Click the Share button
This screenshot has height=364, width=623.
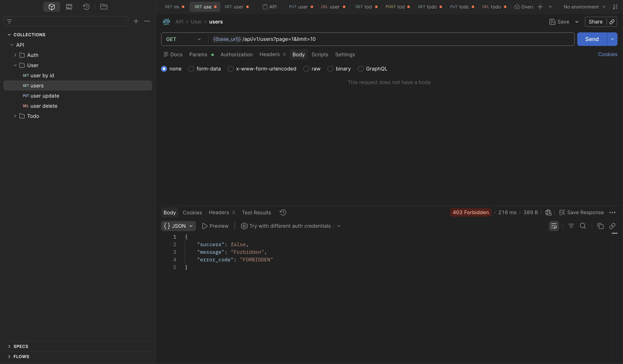595,22
